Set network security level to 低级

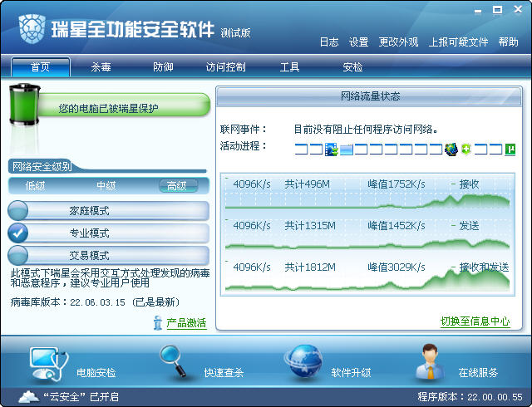click(35, 186)
